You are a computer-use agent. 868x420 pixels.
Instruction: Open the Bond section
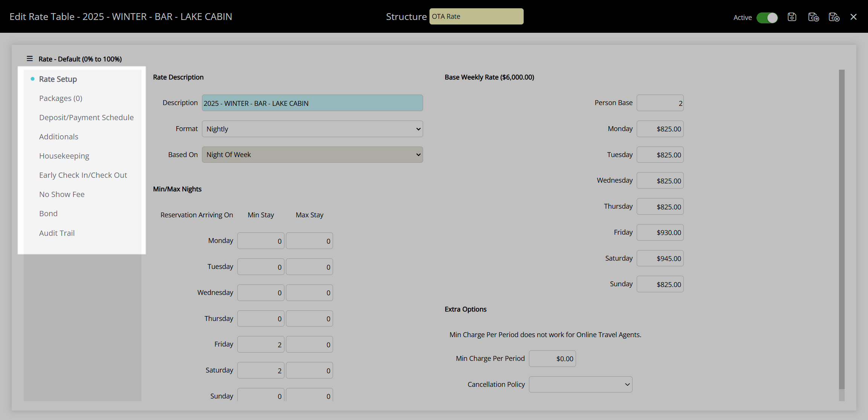coord(48,214)
